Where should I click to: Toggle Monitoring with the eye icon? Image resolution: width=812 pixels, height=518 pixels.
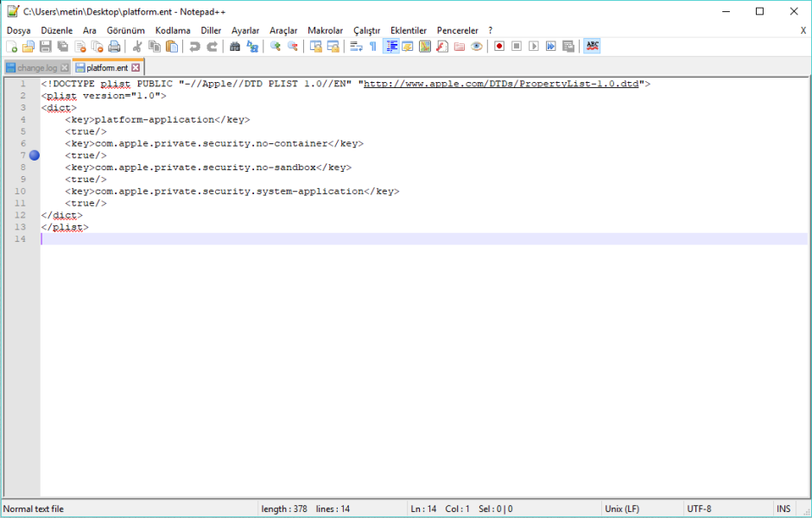(x=476, y=47)
